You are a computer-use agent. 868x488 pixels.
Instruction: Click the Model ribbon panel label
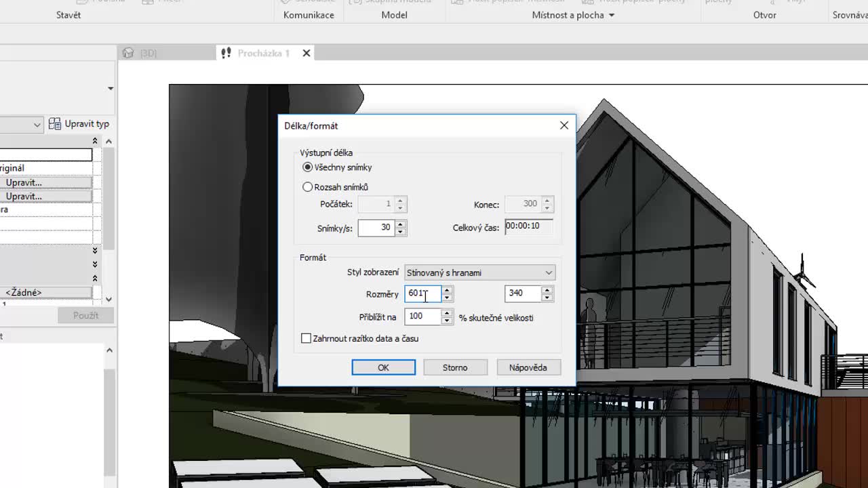pyautogui.click(x=394, y=15)
